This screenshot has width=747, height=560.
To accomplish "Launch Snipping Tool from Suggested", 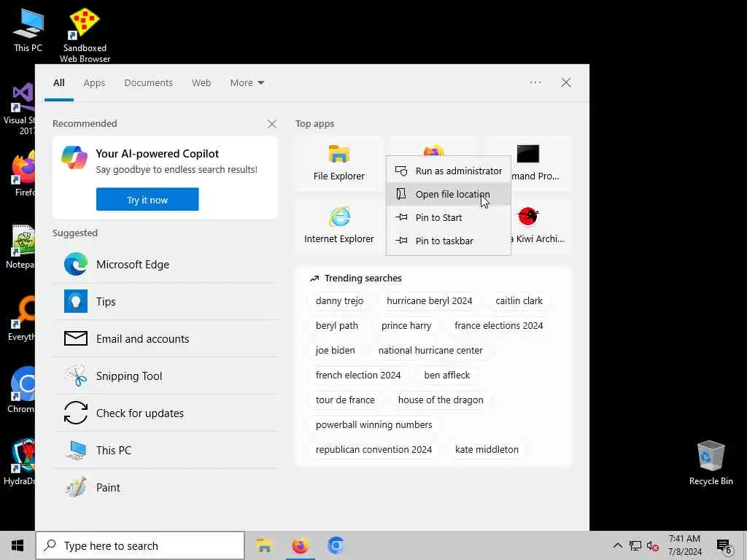I will [166, 376].
